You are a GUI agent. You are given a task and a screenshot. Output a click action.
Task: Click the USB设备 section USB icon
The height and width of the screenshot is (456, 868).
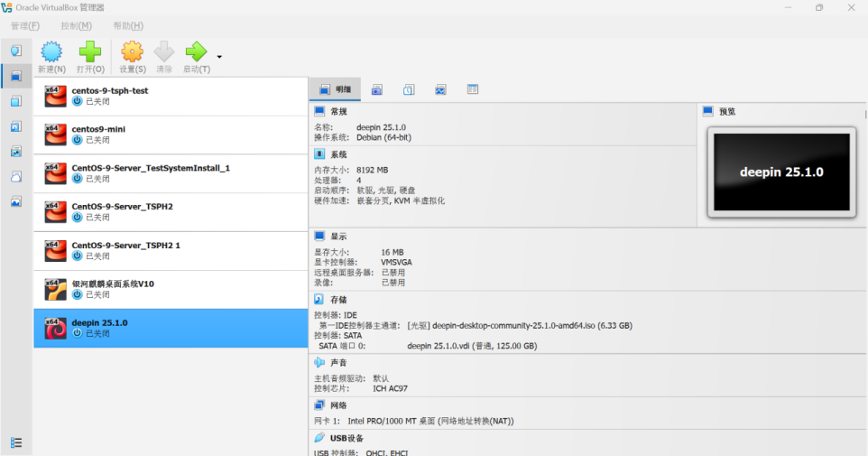click(x=319, y=438)
